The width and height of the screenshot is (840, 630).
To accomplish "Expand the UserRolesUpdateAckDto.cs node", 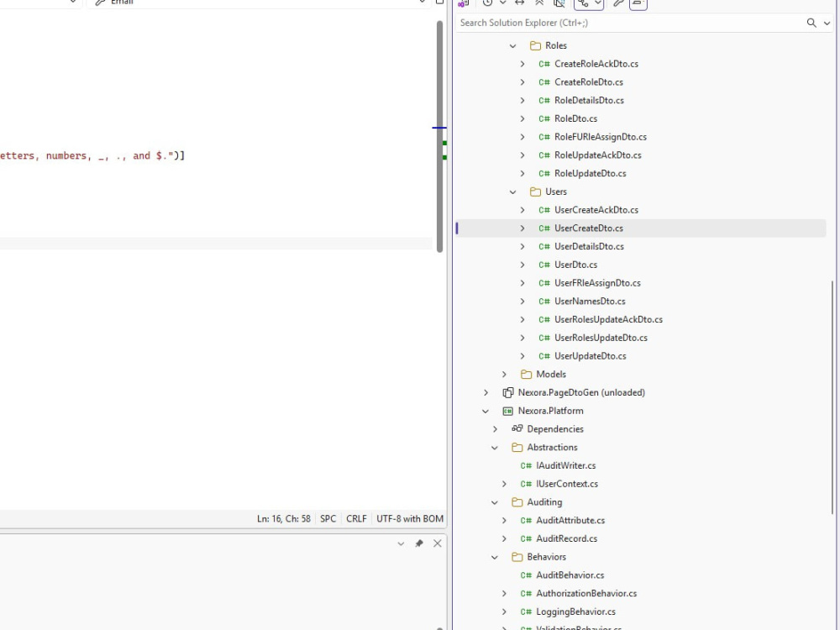I will [x=522, y=319].
